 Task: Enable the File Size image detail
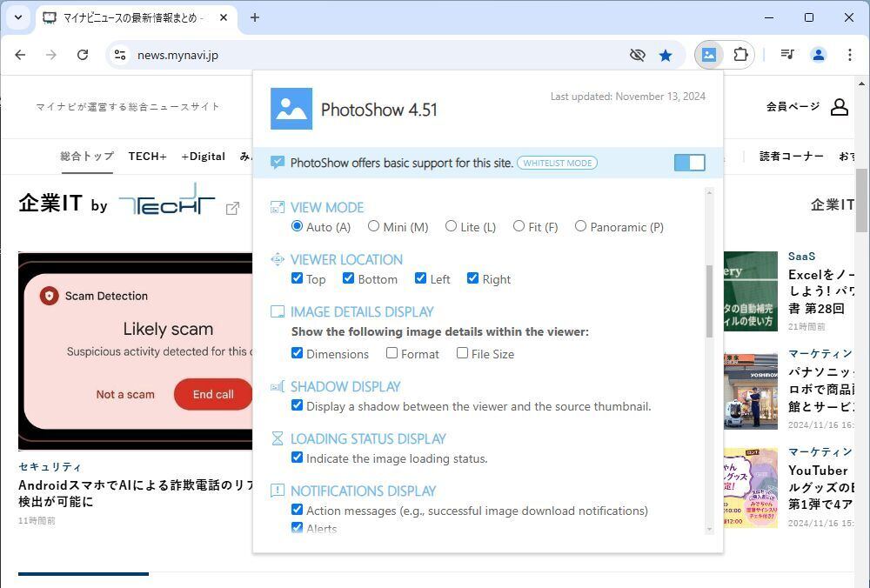tap(462, 353)
